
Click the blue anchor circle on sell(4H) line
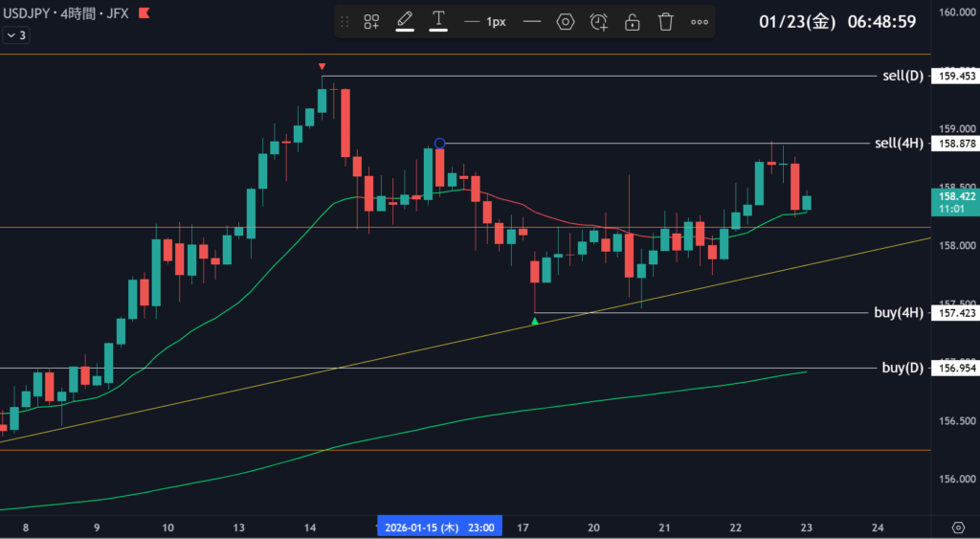pyautogui.click(x=439, y=144)
